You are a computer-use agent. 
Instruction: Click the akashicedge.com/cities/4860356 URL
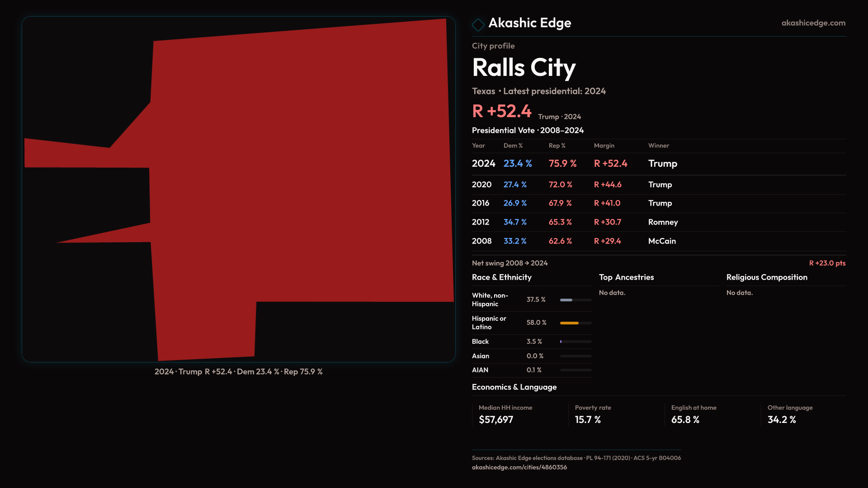pyautogui.click(x=519, y=467)
